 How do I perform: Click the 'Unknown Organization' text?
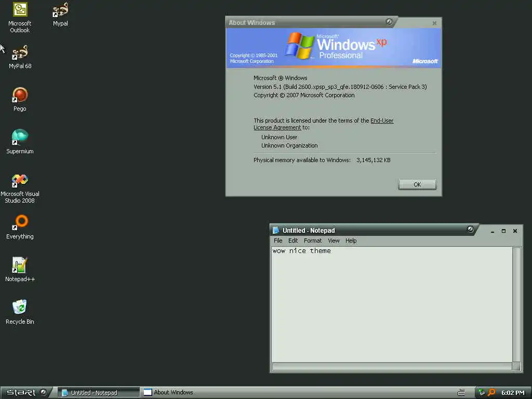[289, 145]
